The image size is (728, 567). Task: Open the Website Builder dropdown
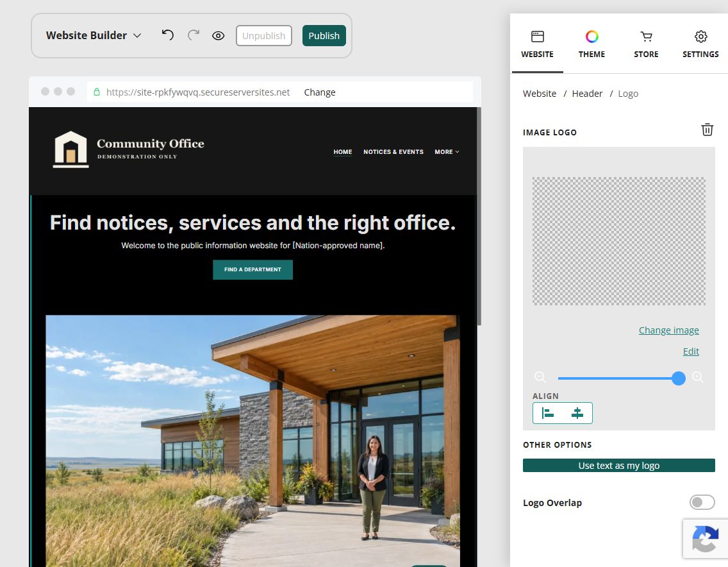[94, 35]
